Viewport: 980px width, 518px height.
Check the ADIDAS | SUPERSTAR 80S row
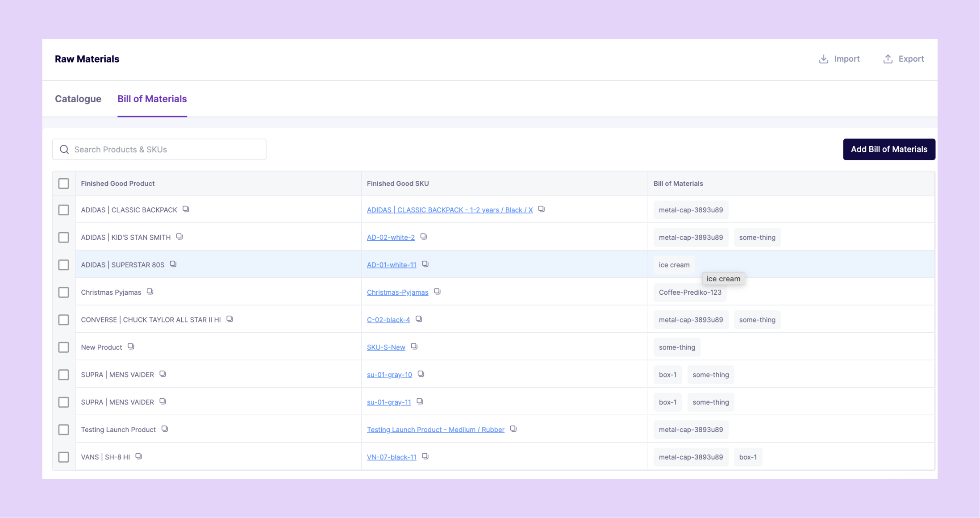[x=63, y=265]
